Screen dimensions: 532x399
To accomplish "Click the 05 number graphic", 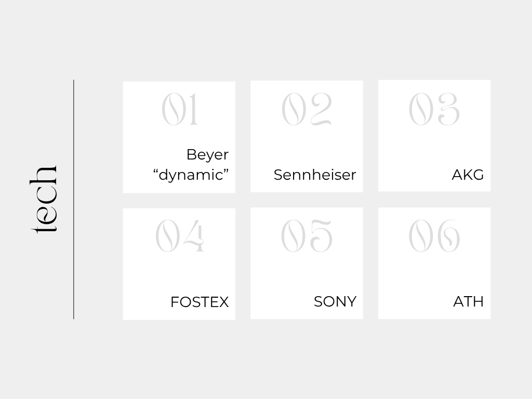I will (307, 236).
